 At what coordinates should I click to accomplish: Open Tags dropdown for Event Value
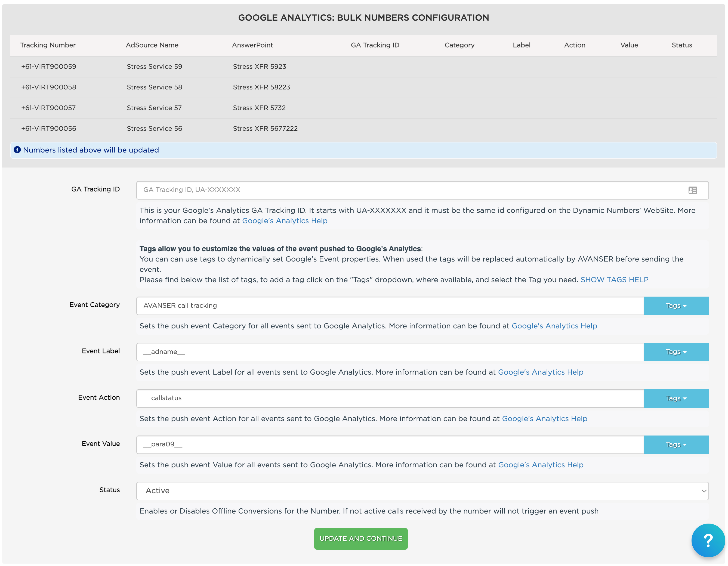tap(676, 444)
